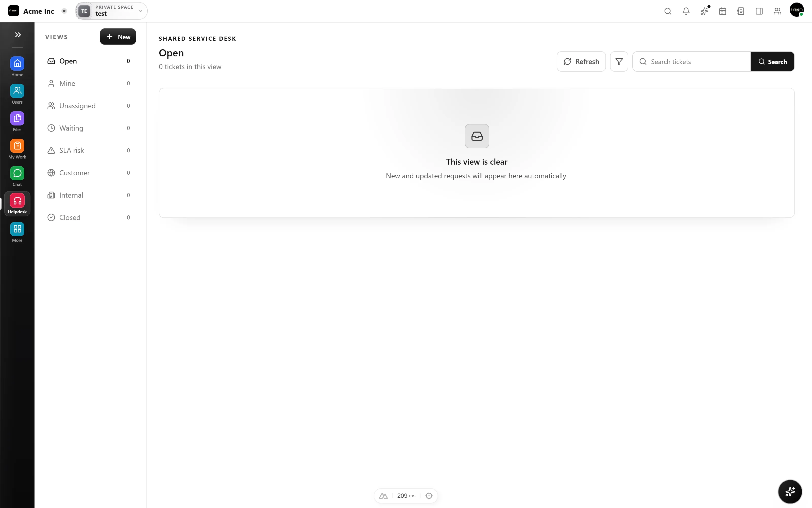Click the SHARED SERVICE DESK heading
Viewport: 812px width, 508px height.
tap(197, 39)
